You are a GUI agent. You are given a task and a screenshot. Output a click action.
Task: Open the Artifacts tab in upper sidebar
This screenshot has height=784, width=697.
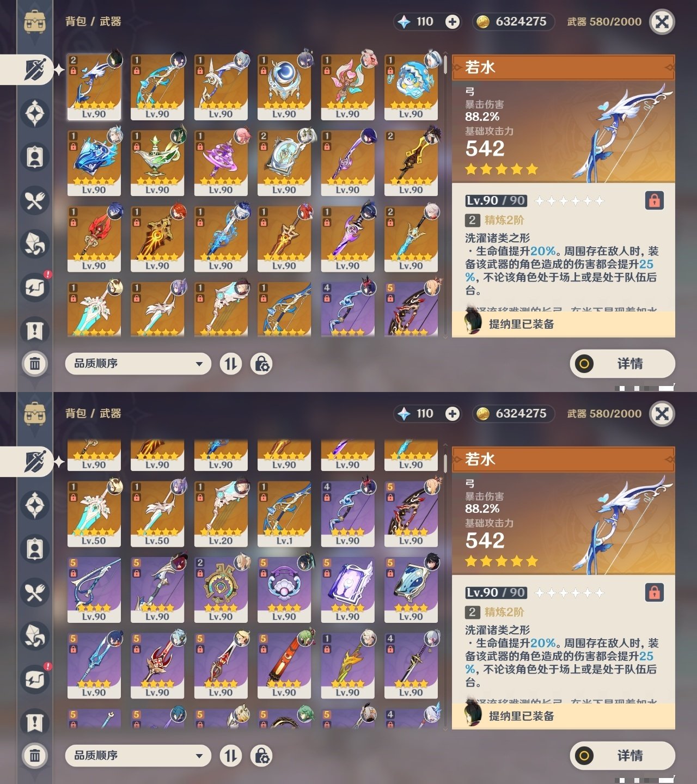pyautogui.click(x=35, y=113)
